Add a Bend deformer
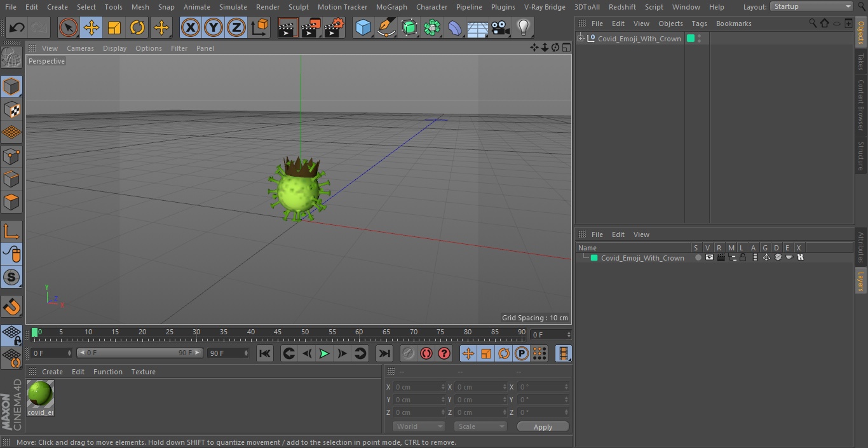Viewport: 868px width, 448px height. [455, 28]
